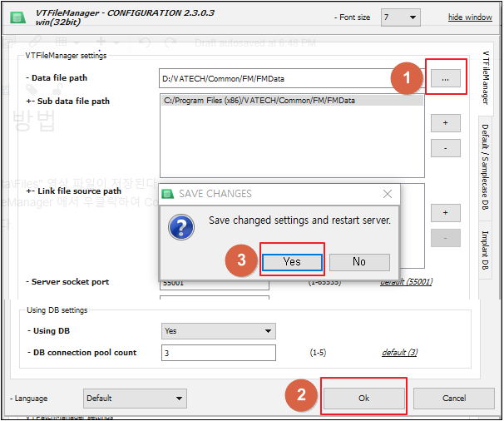This screenshot has width=504, height=421.
Task: Click the Cancel button
Action: coord(454,399)
